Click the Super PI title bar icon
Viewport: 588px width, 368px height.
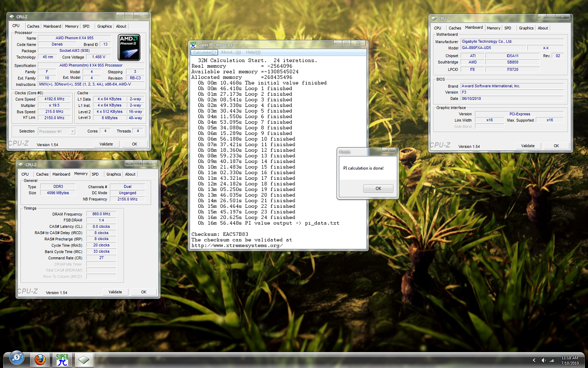[194, 44]
